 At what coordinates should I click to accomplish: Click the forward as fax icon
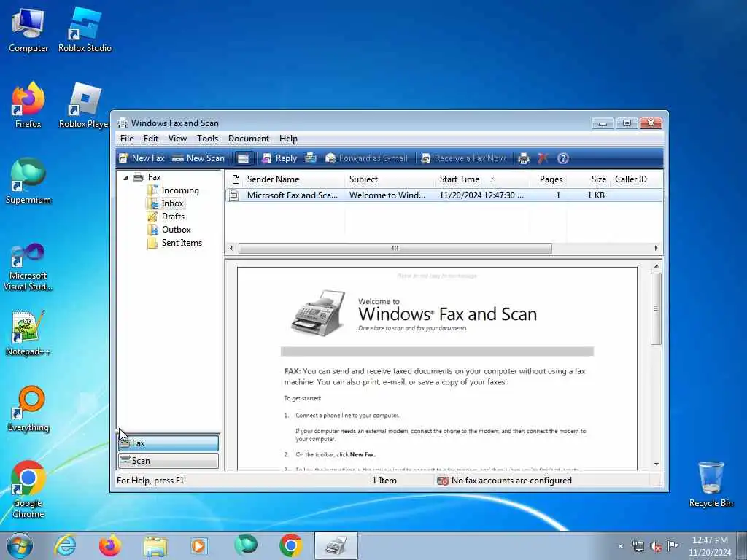311,158
